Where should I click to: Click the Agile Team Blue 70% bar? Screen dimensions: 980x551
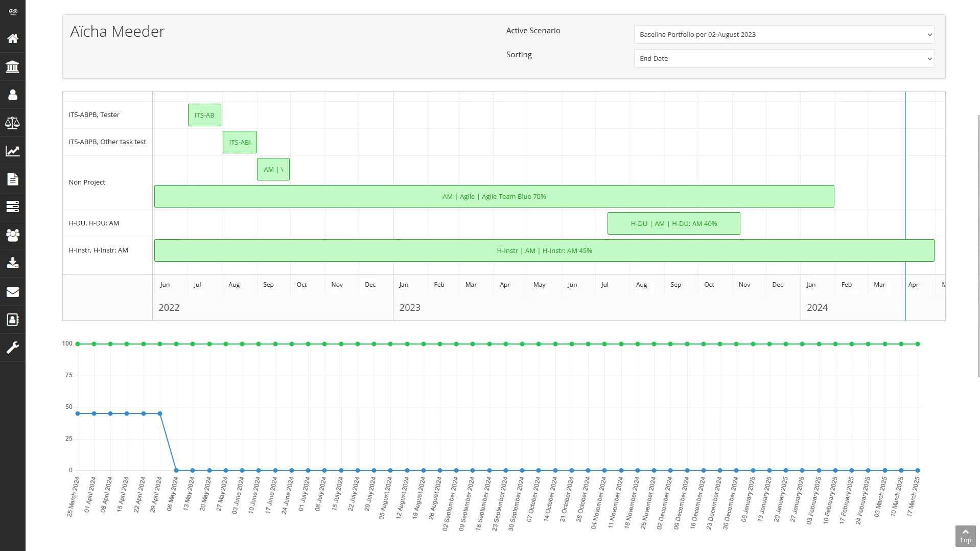tap(494, 196)
